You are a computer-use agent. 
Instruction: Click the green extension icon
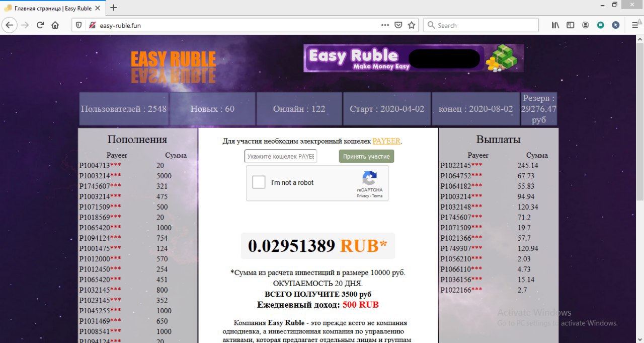[601, 25]
